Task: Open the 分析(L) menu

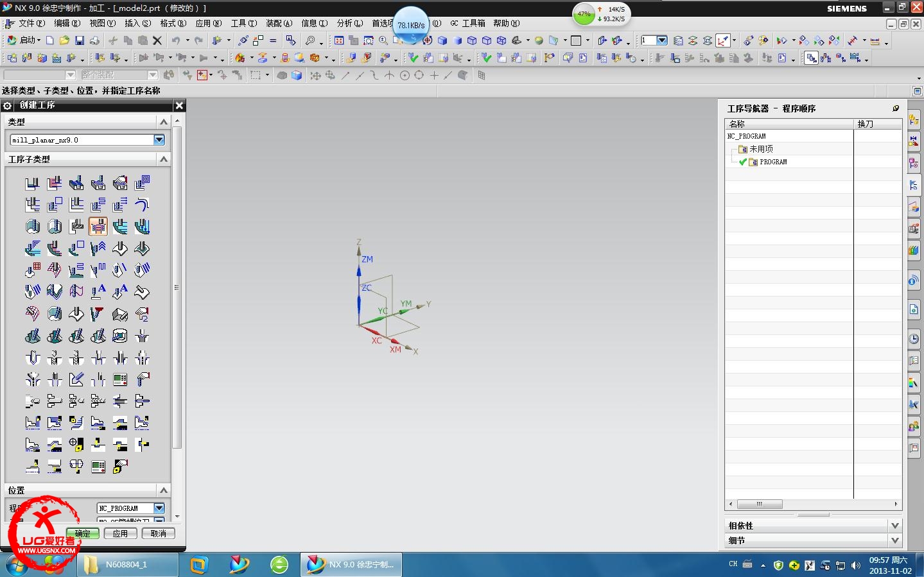Action: (349, 23)
